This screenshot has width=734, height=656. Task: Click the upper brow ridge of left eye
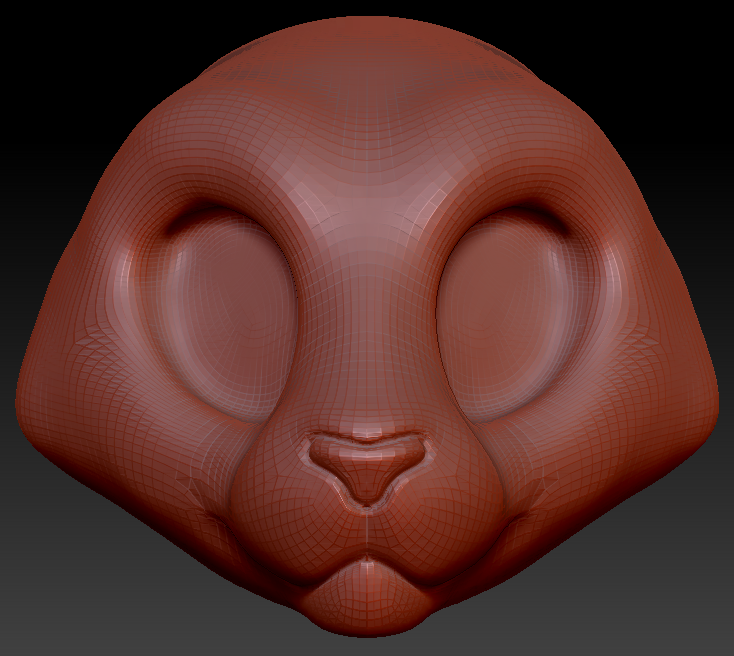(225, 200)
